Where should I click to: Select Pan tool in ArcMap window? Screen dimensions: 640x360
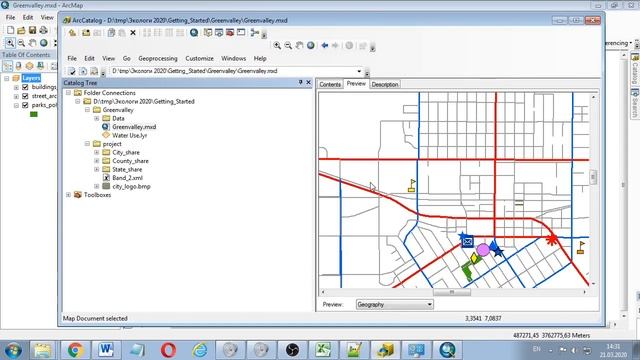32,42
